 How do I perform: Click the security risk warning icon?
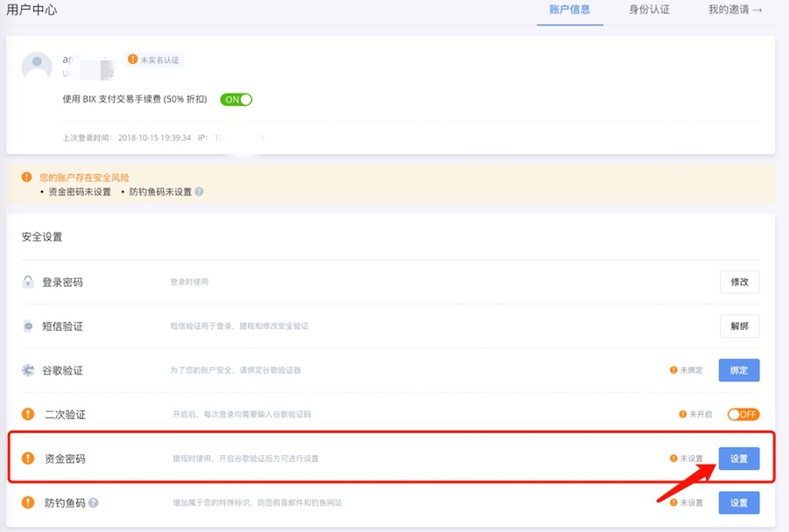tap(26, 177)
